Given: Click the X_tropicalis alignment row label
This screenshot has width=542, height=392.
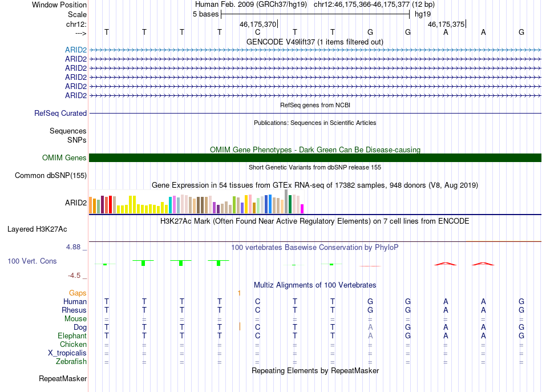Looking at the screenshot, I should 67,353.
